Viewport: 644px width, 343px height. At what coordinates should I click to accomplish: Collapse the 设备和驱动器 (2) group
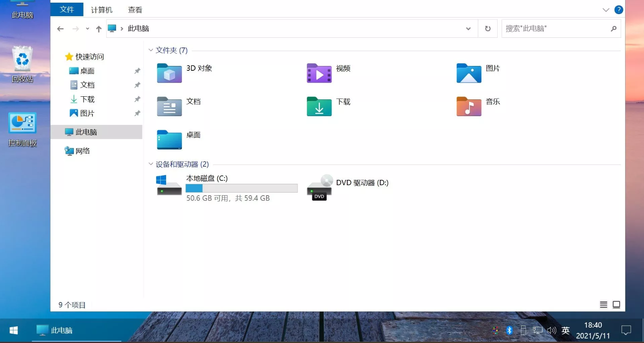151,164
